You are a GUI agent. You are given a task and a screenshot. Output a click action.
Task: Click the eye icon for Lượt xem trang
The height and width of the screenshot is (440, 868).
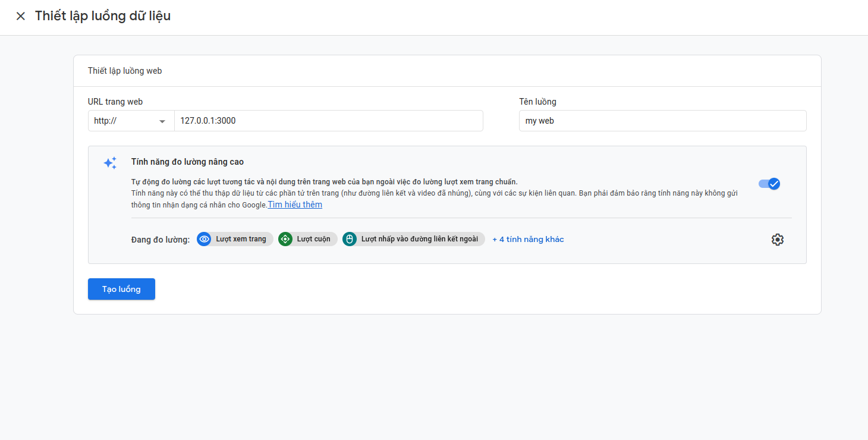tap(204, 239)
